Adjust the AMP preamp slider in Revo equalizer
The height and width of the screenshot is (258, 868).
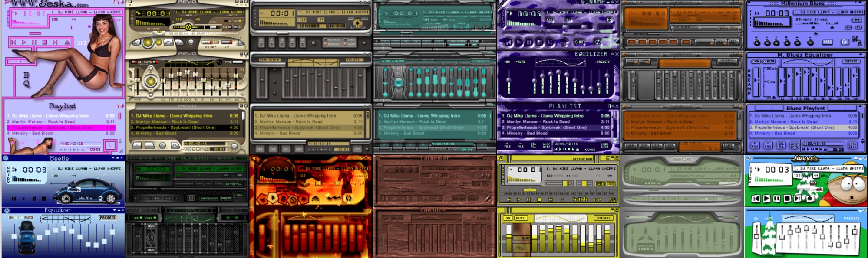click(137, 81)
